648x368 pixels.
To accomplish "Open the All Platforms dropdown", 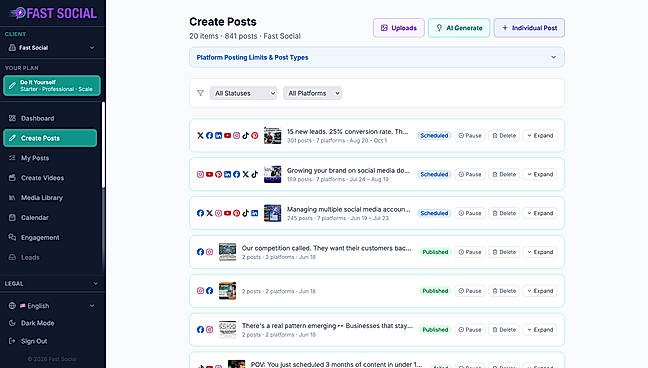I will pos(312,93).
